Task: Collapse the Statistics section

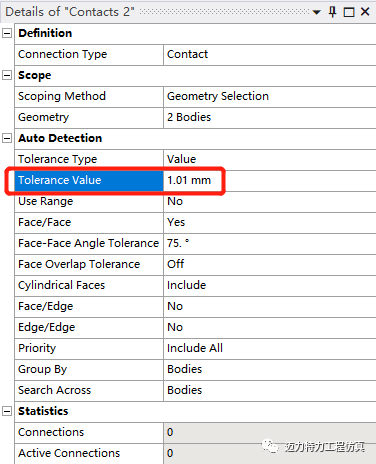Action: tap(7, 411)
